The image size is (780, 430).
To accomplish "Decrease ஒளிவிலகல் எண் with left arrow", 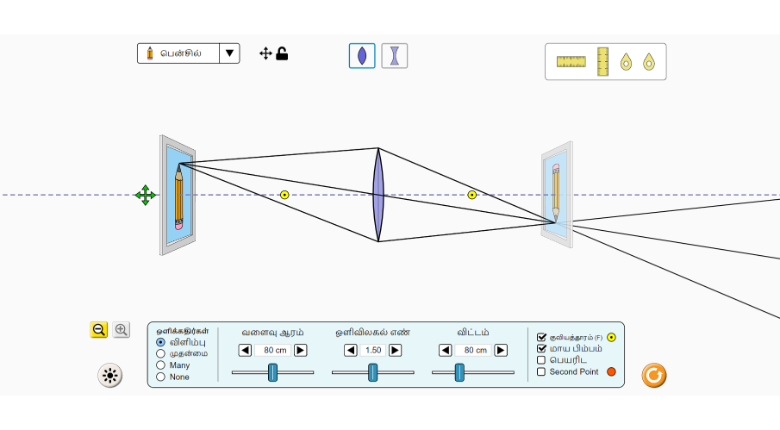I will pos(351,350).
